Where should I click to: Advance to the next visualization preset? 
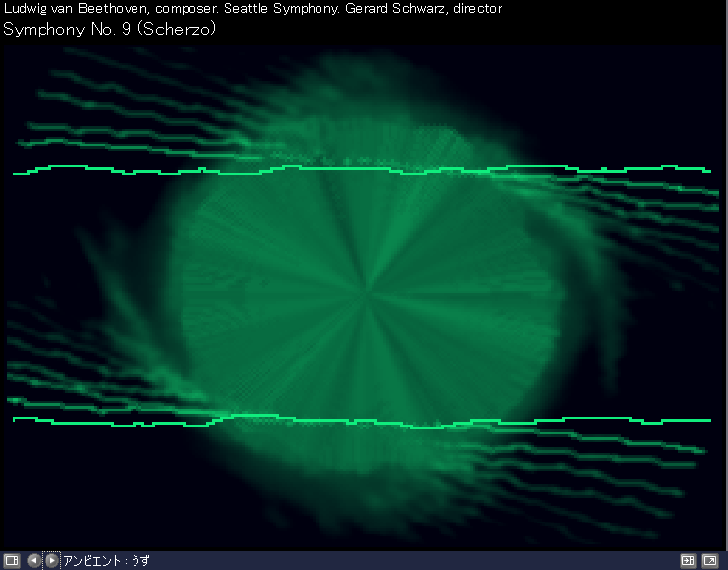point(51,560)
